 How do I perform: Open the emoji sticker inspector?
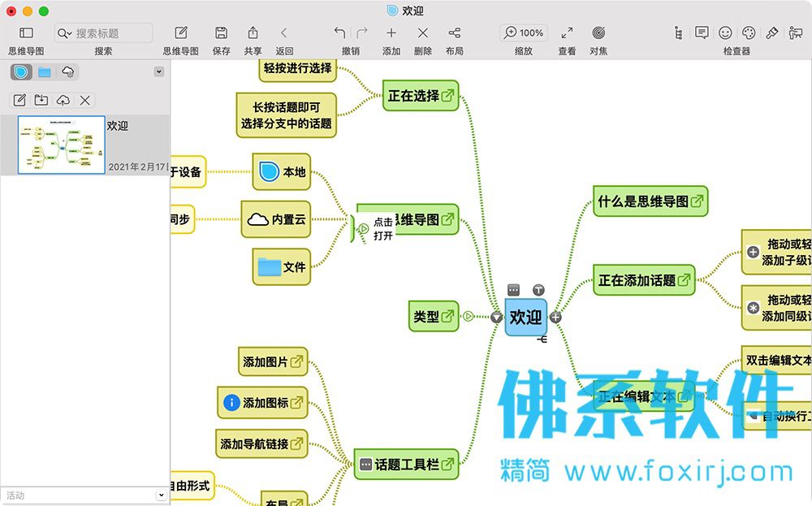pyautogui.click(x=725, y=33)
